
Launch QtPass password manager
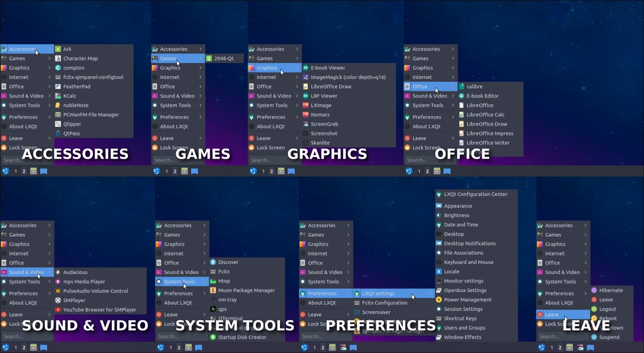tap(93, 133)
